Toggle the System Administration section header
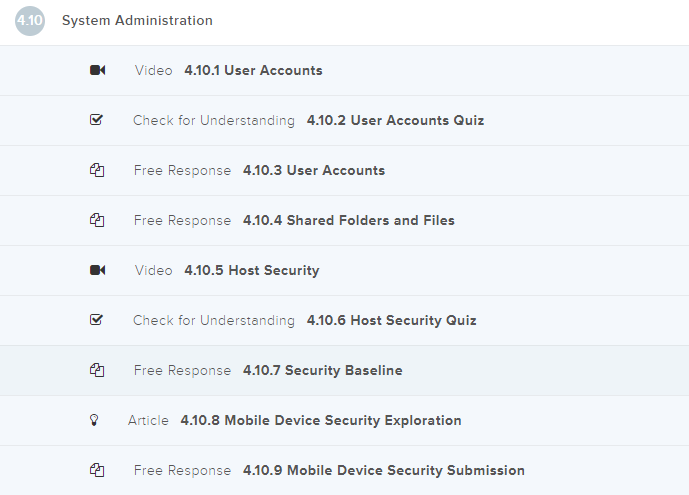This screenshot has height=495, width=689. coord(137,21)
